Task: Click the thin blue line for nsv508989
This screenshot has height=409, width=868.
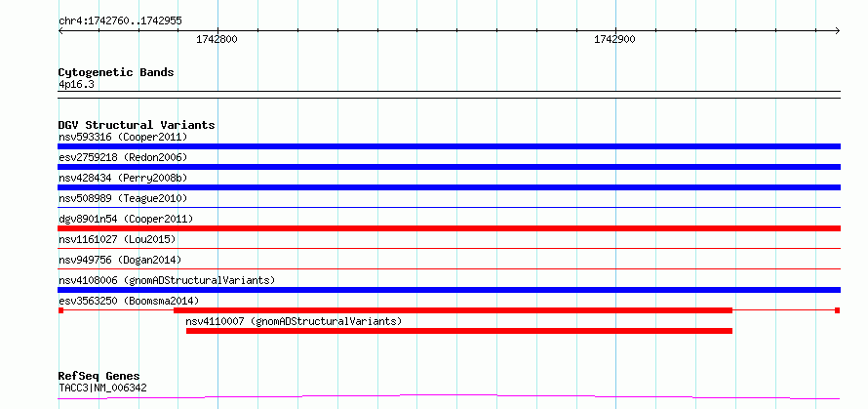Action: point(449,208)
